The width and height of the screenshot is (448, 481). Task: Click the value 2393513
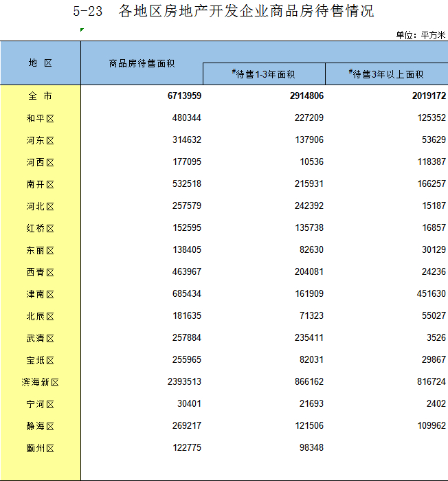184,382
